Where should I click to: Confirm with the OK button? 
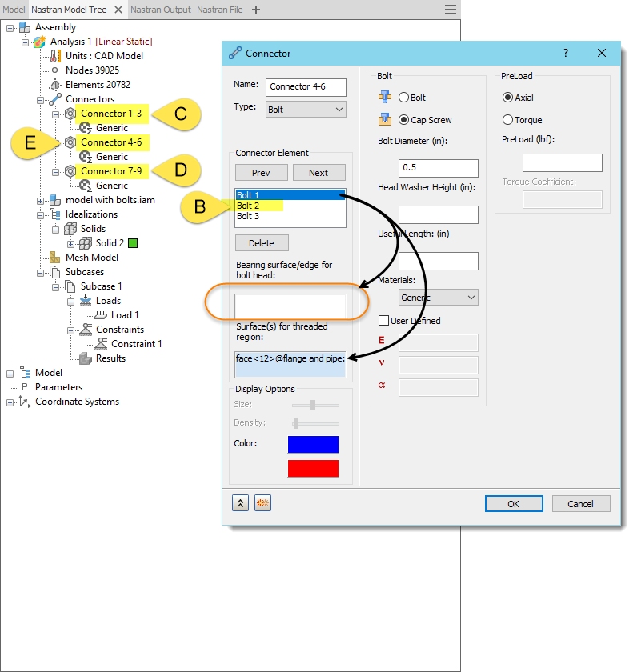click(x=514, y=503)
